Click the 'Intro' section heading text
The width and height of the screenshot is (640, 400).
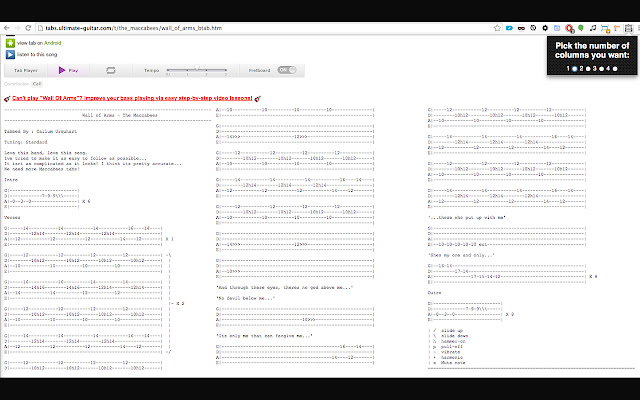coord(11,180)
